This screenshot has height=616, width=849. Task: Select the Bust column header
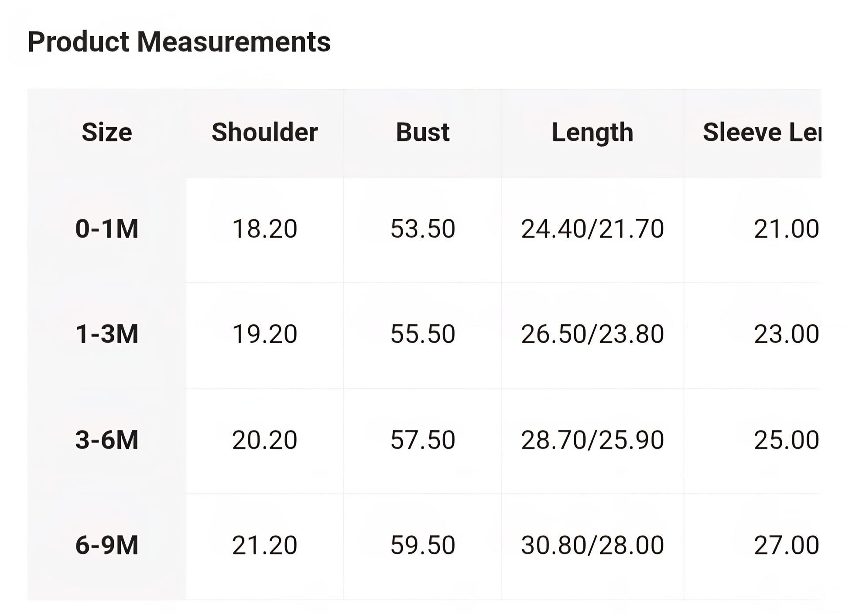[422, 132]
